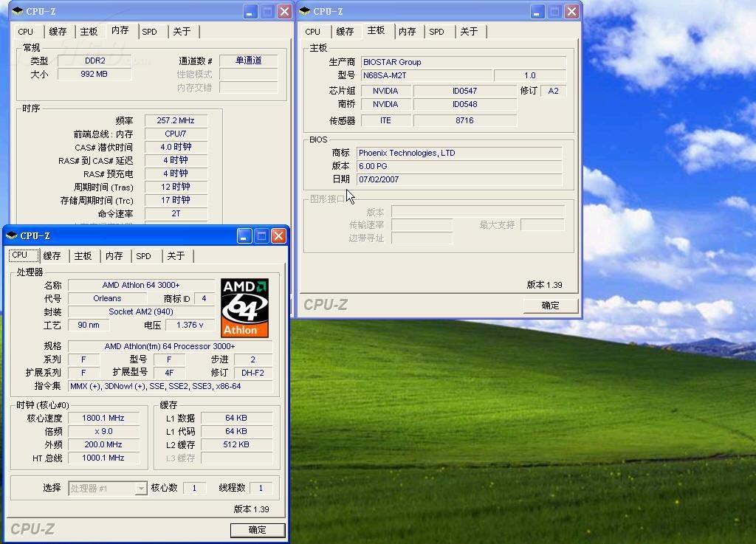Click the x 9.0 multiplier value
The width and height of the screenshot is (756, 544).
pyautogui.click(x=103, y=432)
